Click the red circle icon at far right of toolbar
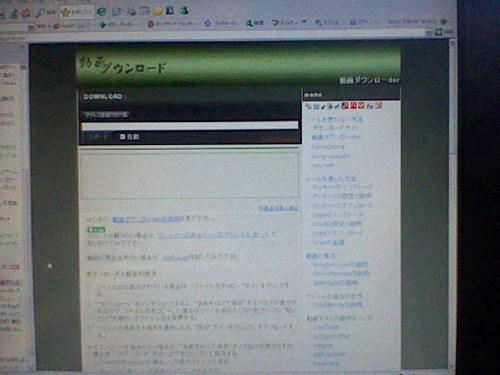 point(443,21)
